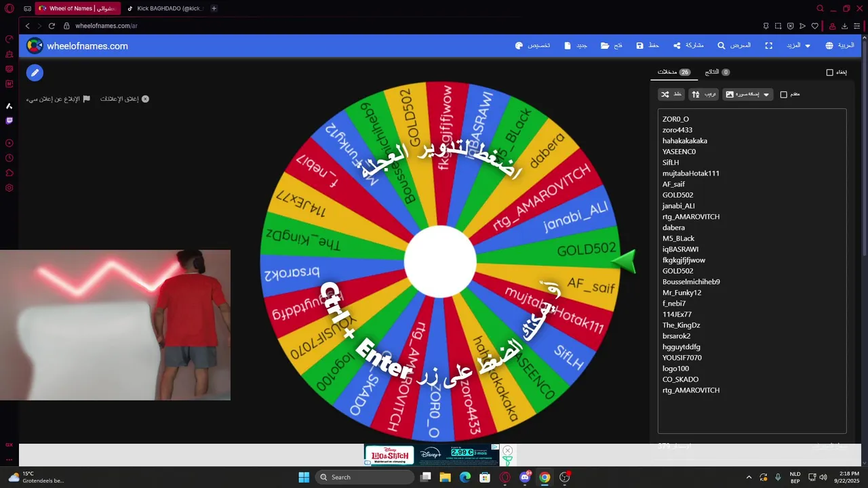
Task: Click the wheelofnames.com logo
Action: click(x=77, y=46)
